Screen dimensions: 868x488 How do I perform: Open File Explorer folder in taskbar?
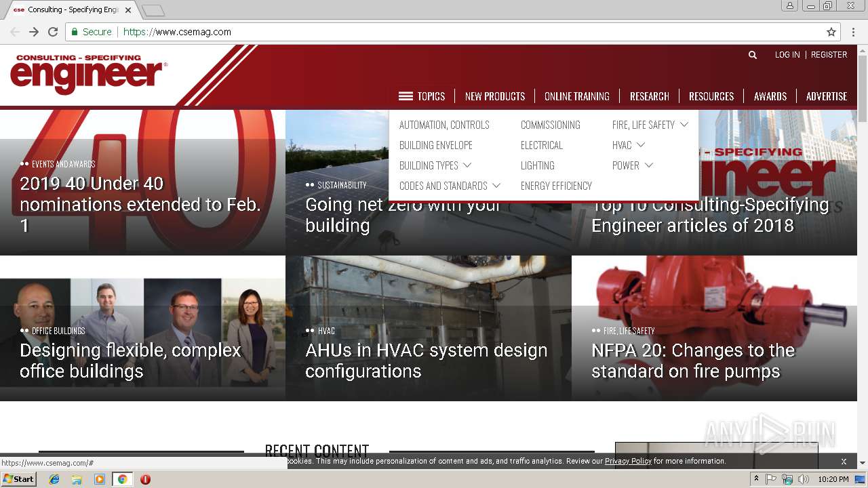tap(77, 479)
